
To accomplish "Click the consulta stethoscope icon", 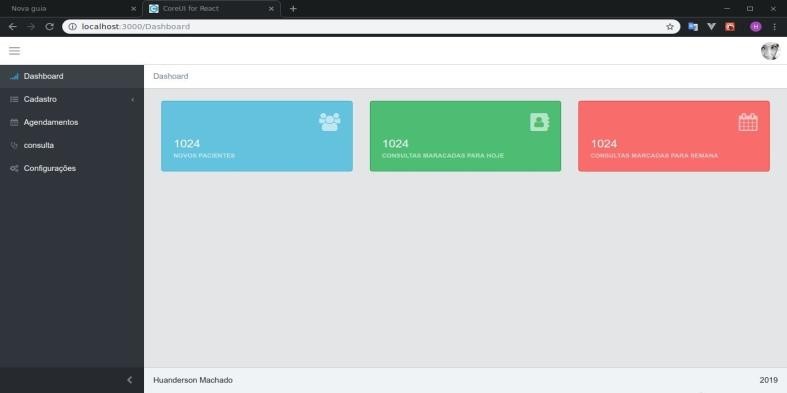I will [14, 146].
